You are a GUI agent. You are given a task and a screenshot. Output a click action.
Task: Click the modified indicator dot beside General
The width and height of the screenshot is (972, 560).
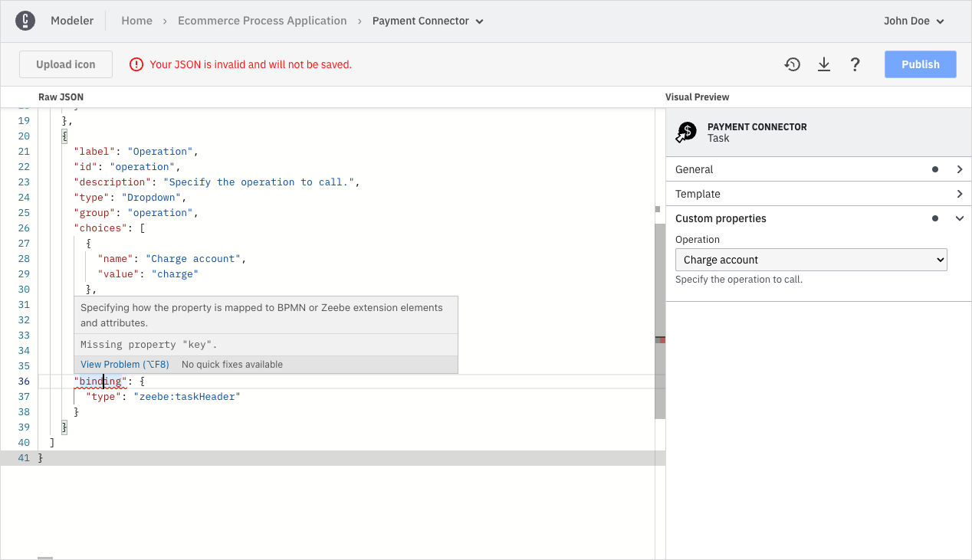pos(934,169)
